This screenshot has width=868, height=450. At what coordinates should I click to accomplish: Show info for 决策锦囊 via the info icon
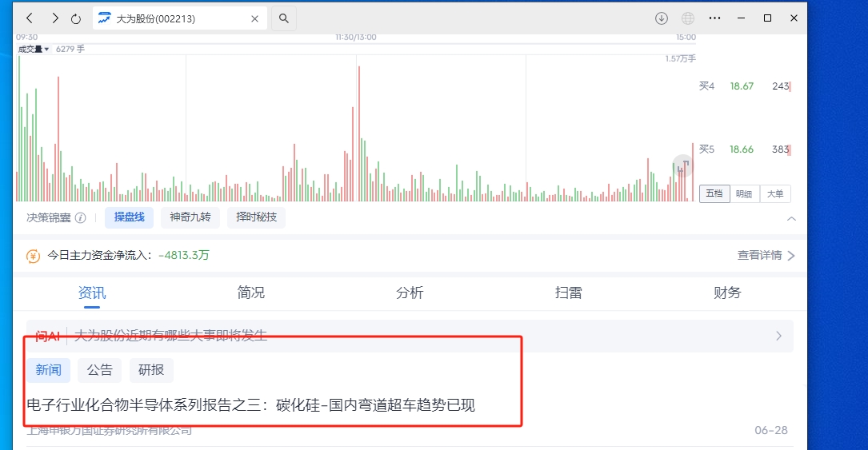pos(80,218)
